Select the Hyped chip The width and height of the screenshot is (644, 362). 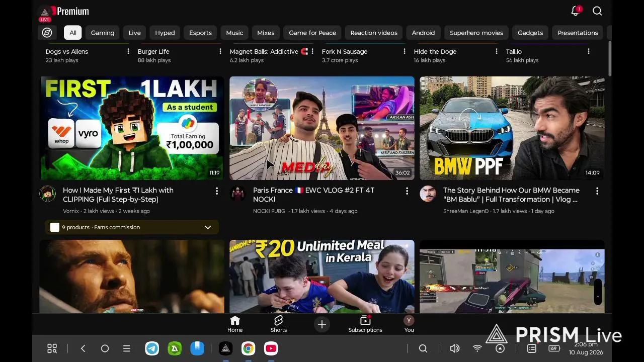pos(165,33)
